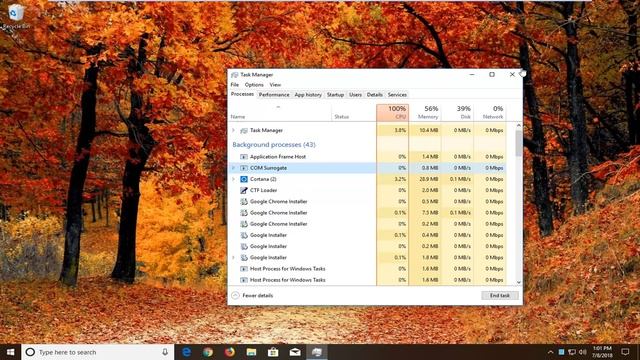Switch to the Startup tab
Viewport: 640px width, 360px height.
click(x=335, y=95)
